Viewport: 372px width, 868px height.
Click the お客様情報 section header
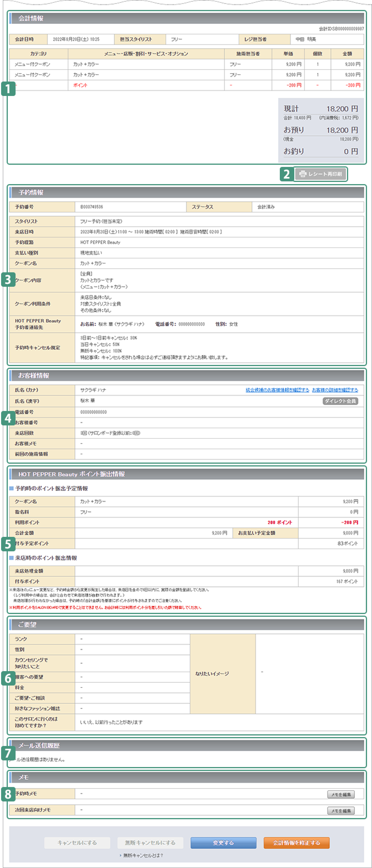tap(187, 375)
